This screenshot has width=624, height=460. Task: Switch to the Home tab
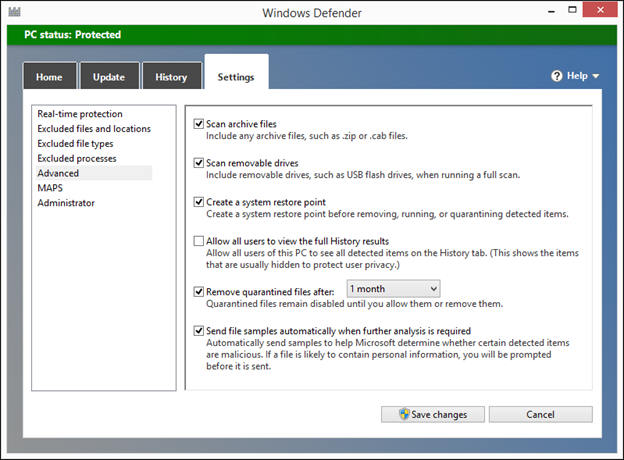(49, 76)
